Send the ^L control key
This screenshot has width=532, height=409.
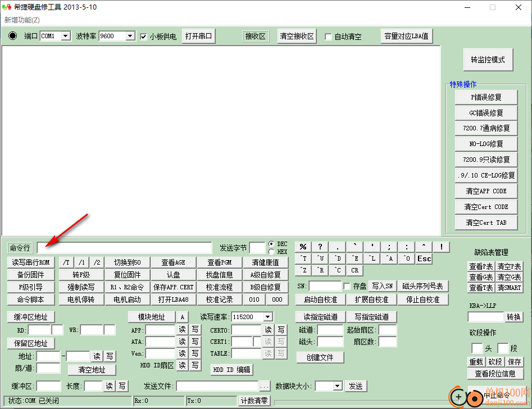372,258
